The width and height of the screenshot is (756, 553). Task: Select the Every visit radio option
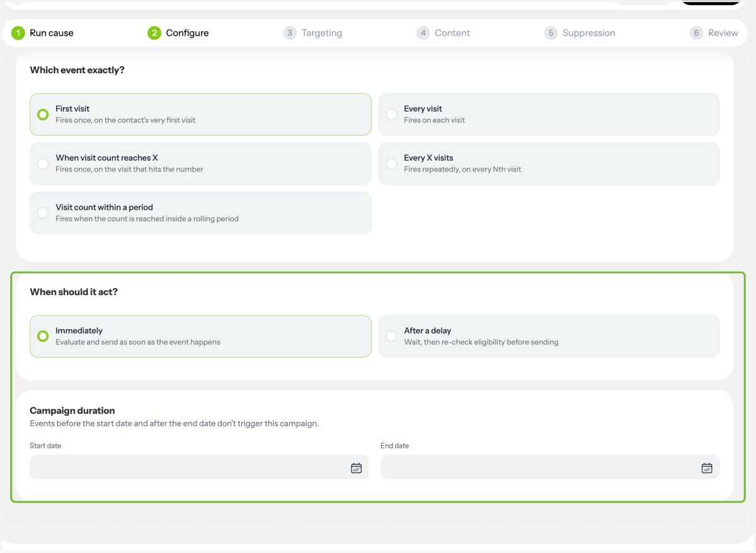coord(549,114)
